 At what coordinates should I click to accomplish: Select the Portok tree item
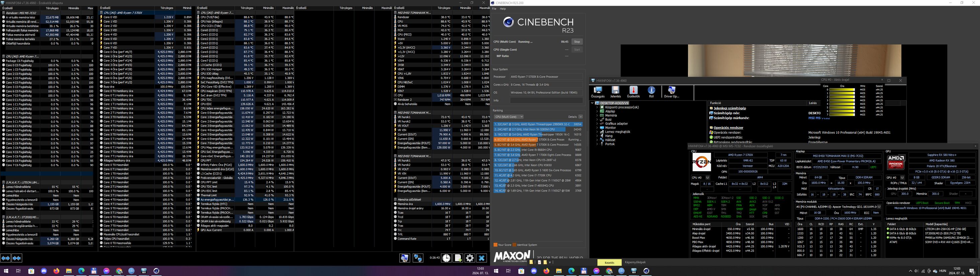[x=610, y=144]
